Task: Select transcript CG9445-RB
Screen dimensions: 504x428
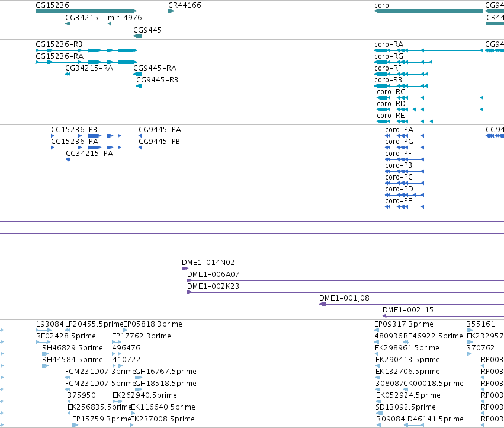Action: [x=139, y=86]
